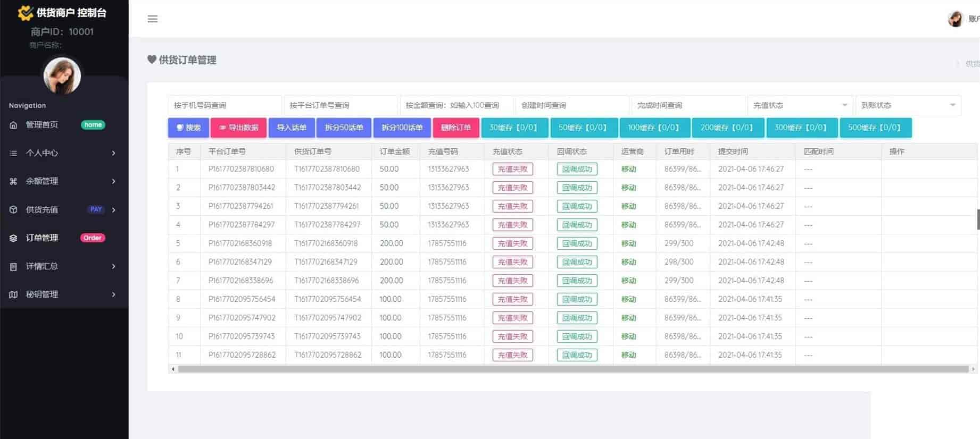This screenshot has width=980, height=439.
Task: Click the 导出数据 export button
Action: [238, 128]
